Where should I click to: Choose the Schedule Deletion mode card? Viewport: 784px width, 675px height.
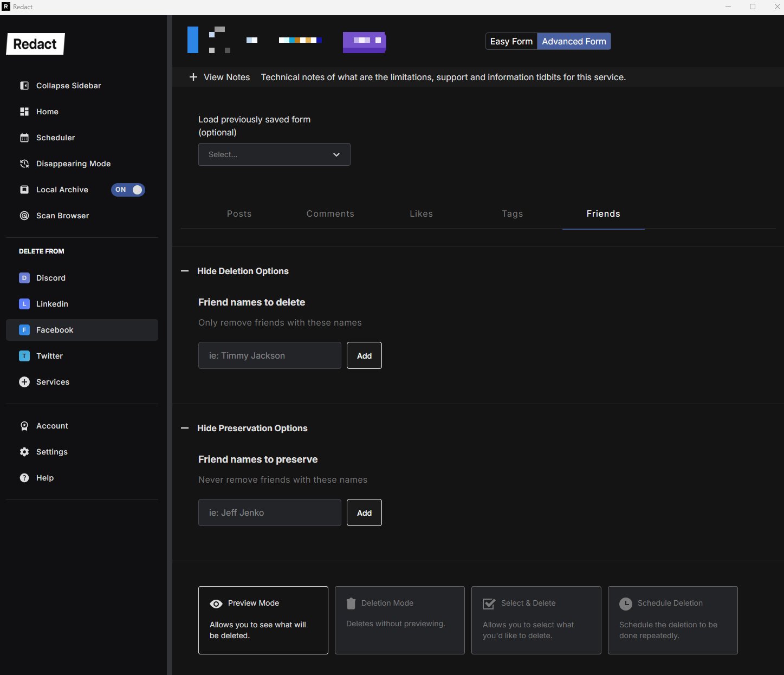(672, 620)
